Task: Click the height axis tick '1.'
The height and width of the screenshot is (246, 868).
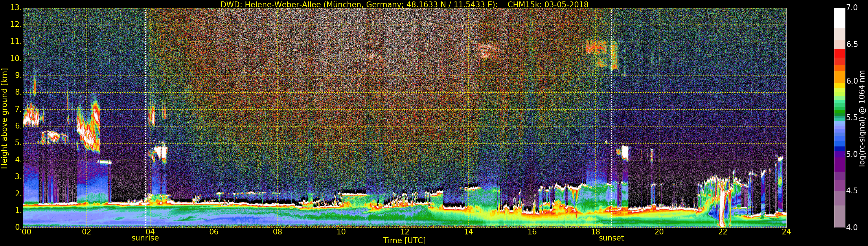Action: pos(18,210)
